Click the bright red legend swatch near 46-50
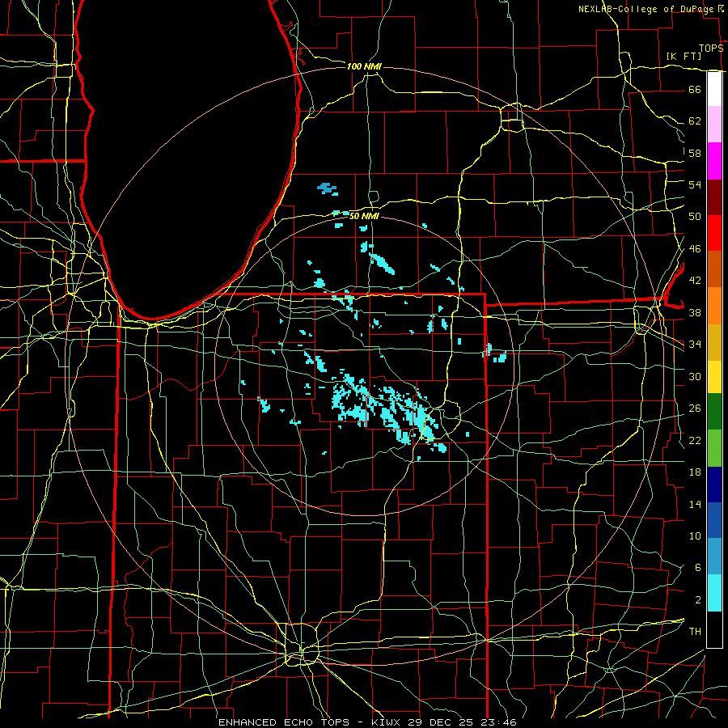This screenshot has width=728, height=728. [x=714, y=233]
